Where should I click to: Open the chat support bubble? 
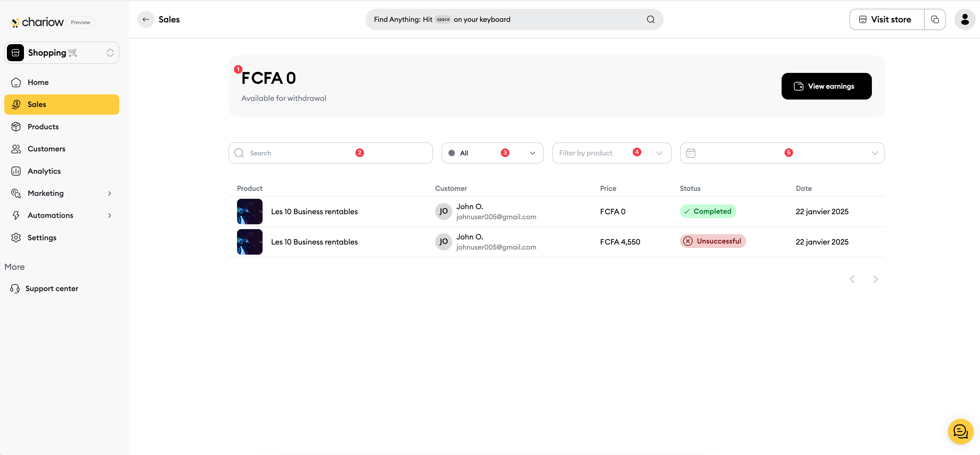[x=960, y=431]
